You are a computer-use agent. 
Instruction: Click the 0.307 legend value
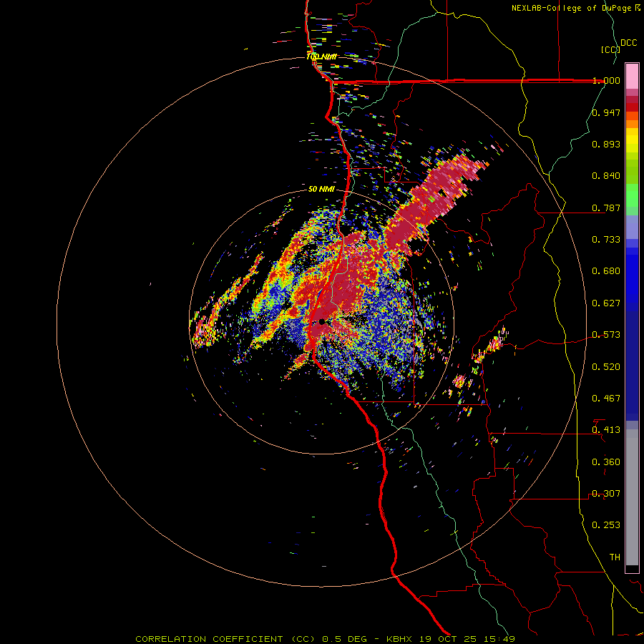pyautogui.click(x=606, y=494)
